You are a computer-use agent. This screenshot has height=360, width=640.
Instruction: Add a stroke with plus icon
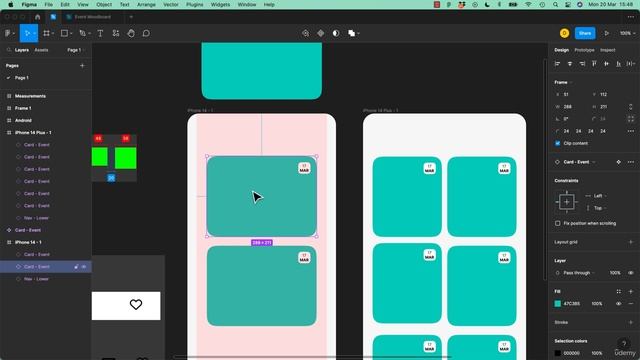point(631,322)
